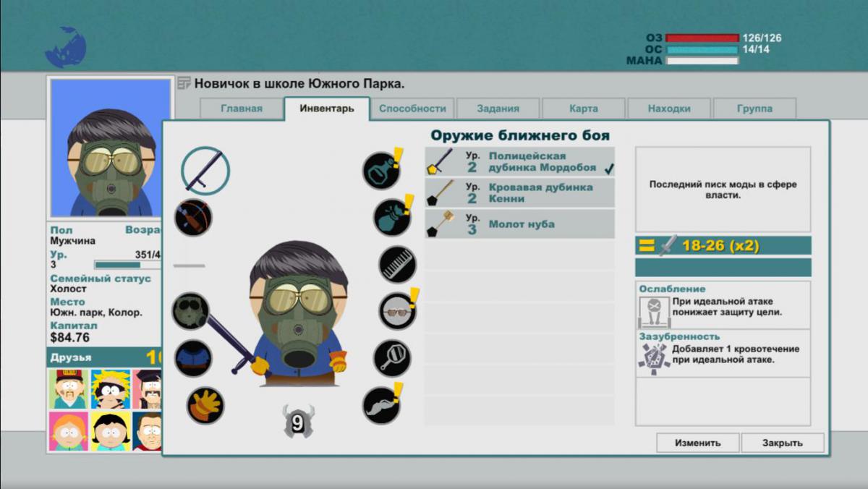Click the Зазубренность perk icon
The height and width of the screenshot is (489, 868).
654,358
